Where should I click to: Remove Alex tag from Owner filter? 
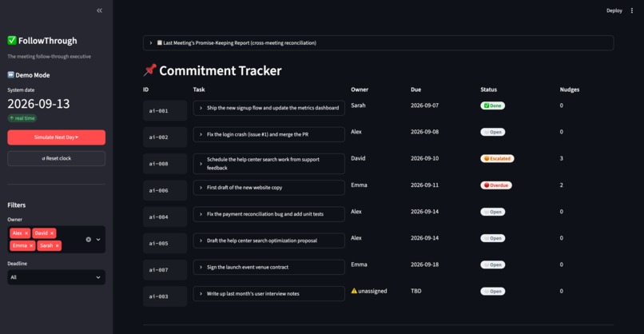tap(26, 233)
